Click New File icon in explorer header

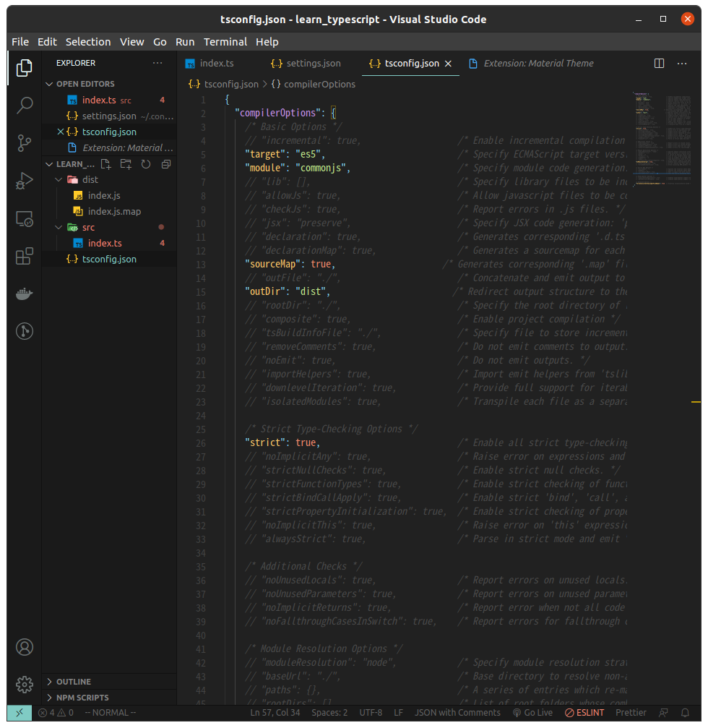[x=105, y=164]
